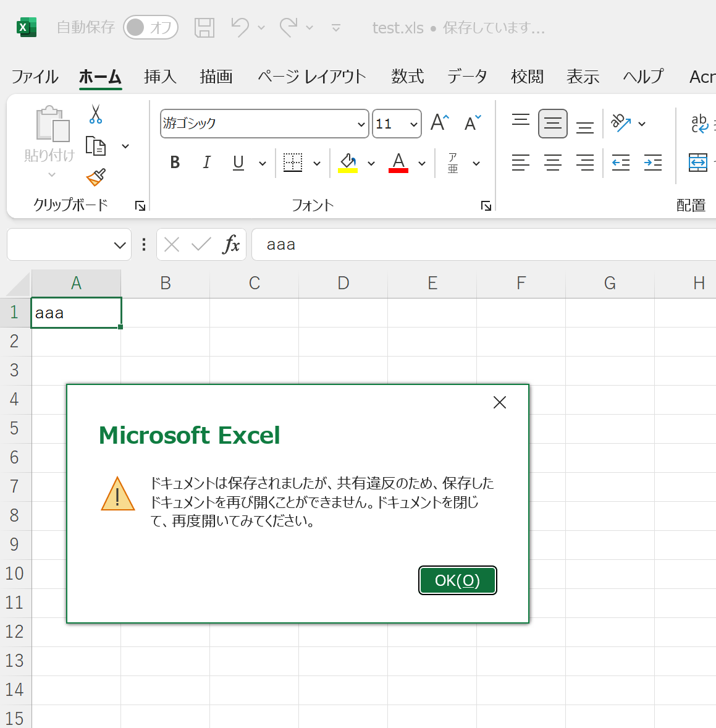Toggle middle vertical alignment
This screenshot has width=716, height=728.
point(553,124)
